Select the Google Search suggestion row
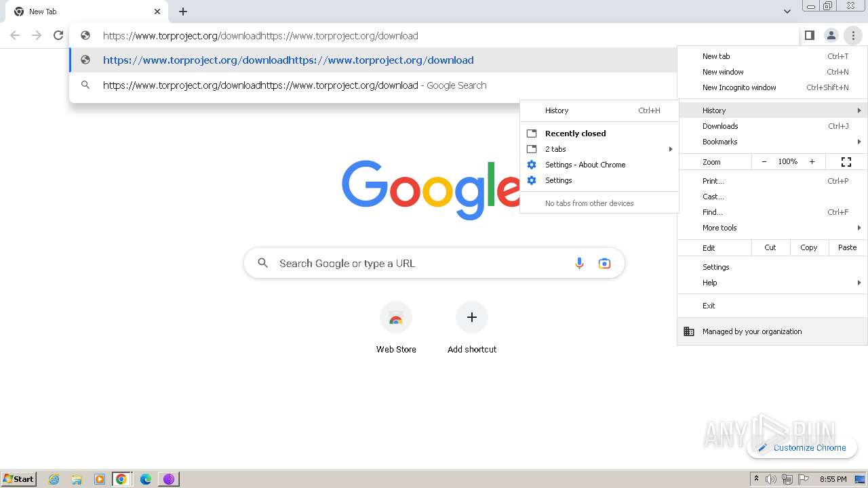Image resolution: width=868 pixels, height=488 pixels. point(373,85)
